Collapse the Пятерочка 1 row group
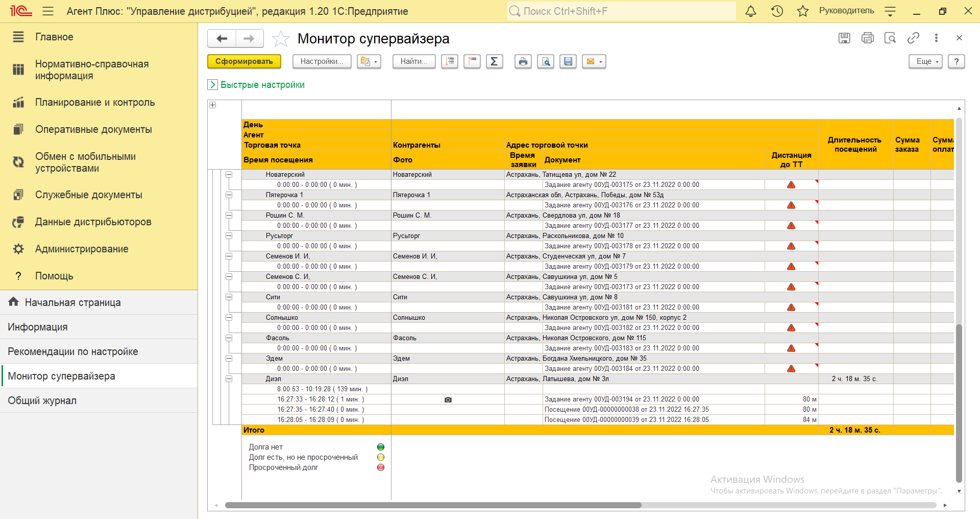Image resolution: width=980 pixels, height=519 pixels. coord(229,195)
